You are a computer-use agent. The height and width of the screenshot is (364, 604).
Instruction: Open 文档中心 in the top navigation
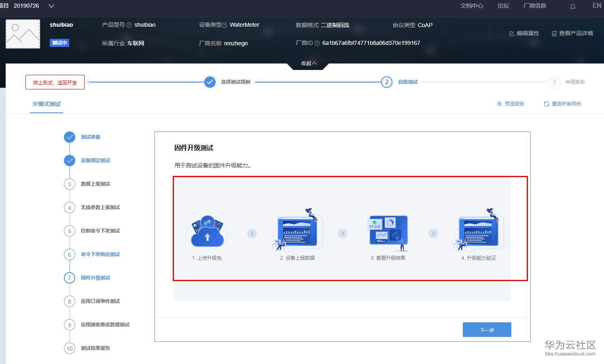[x=472, y=6]
